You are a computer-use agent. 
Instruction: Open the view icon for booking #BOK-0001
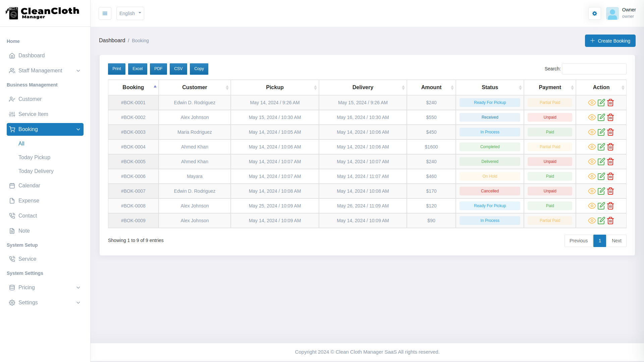click(591, 103)
